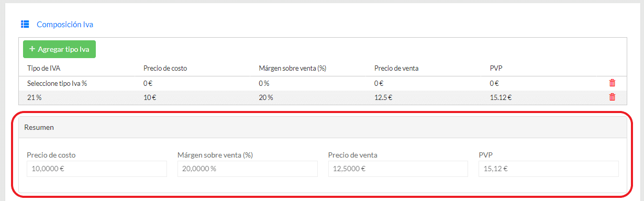Select the 21 % Iva type cell

point(34,97)
